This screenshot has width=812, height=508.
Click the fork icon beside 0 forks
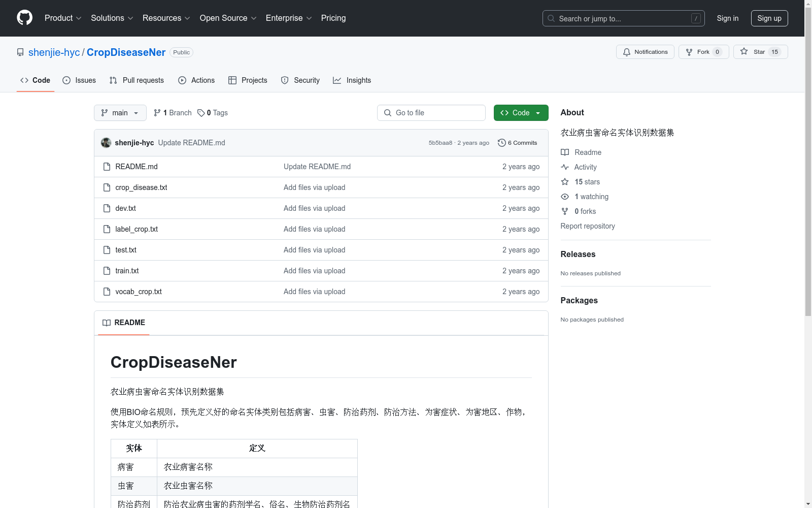(x=565, y=211)
